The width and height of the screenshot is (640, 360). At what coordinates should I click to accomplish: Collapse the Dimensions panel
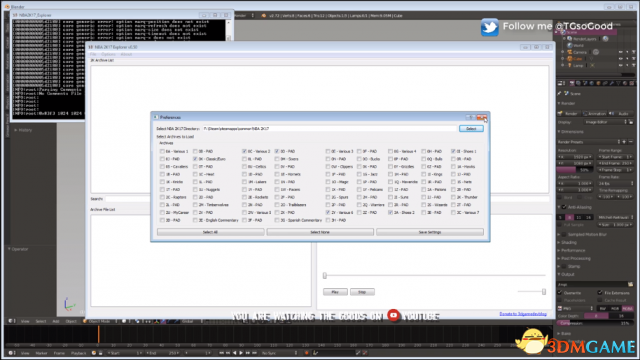point(571,132)
